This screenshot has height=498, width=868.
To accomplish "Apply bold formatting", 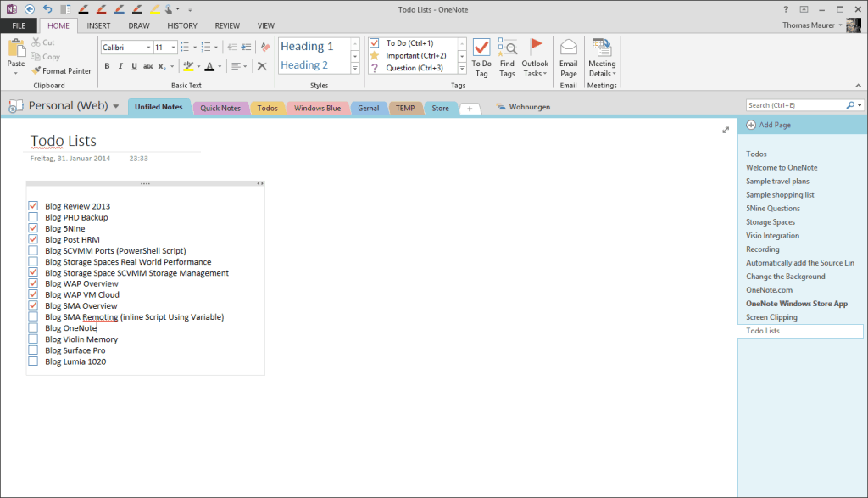I will pyautogui.click(x=107, y=66).
